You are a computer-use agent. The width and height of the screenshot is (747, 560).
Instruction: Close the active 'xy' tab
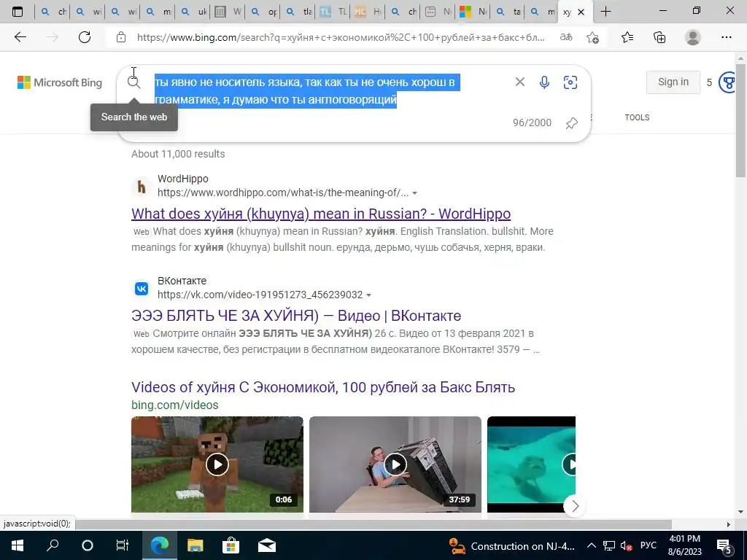pos(581,12)
